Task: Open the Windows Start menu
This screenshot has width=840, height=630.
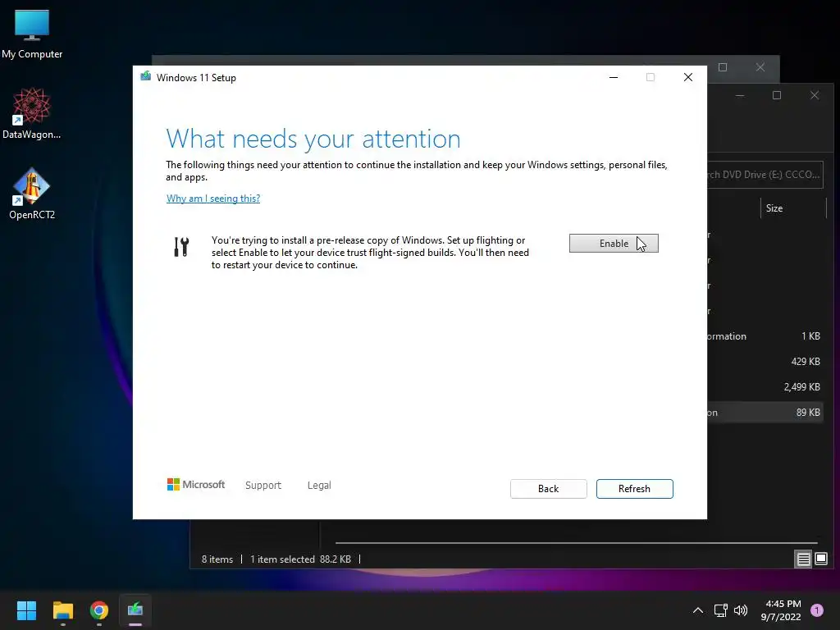Action: pyautogui.click(x=26, y=610)
